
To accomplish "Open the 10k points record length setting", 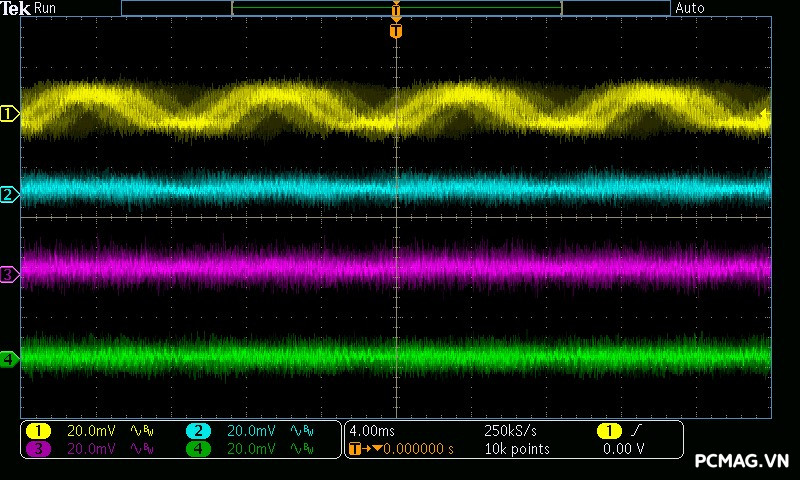I will (x=516, y=449).
